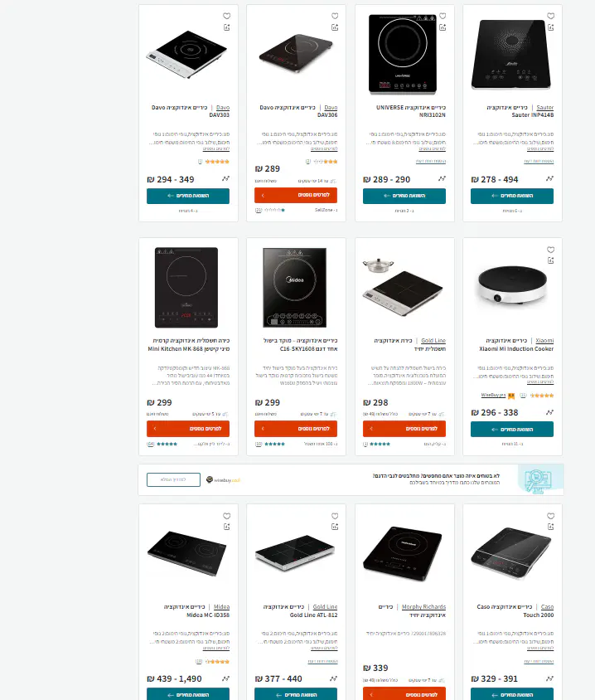Open price history icon for Midea MC-ID358

coord(225,678)
